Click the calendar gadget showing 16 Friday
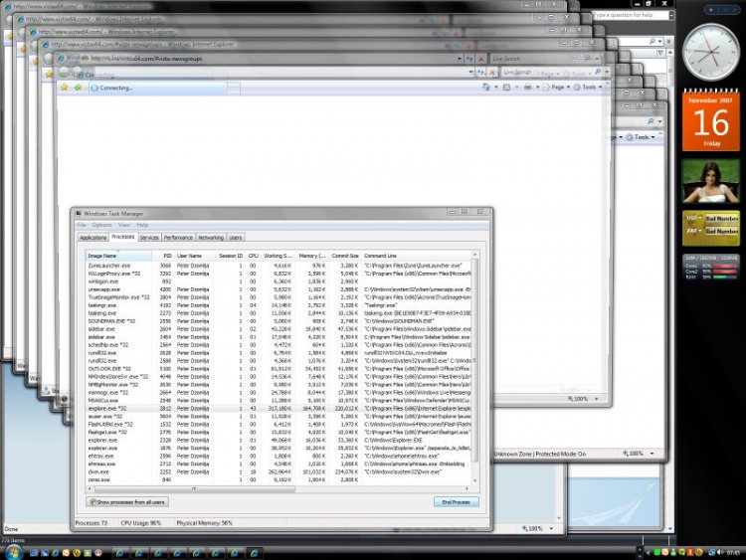Viewport: 746px width, 560px height. tap(711, 120)
